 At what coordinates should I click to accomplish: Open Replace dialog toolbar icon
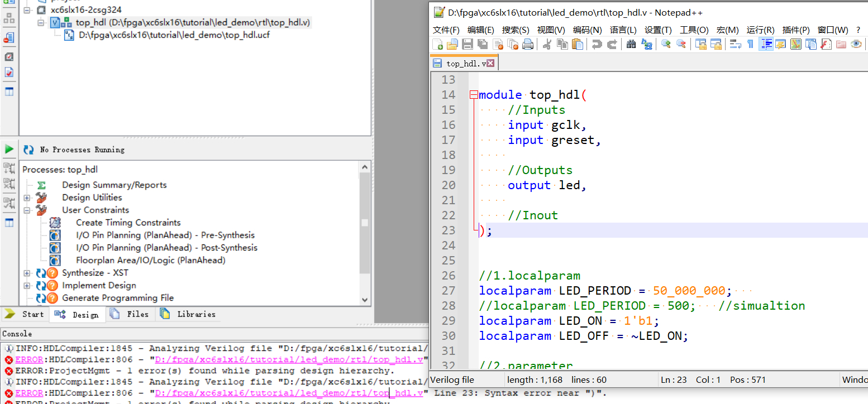(647, 45)
